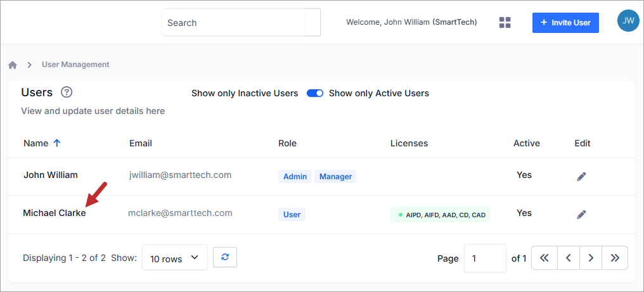The image size is (644, 292).
Task: Click the Search input field
Action: point(234,23)
